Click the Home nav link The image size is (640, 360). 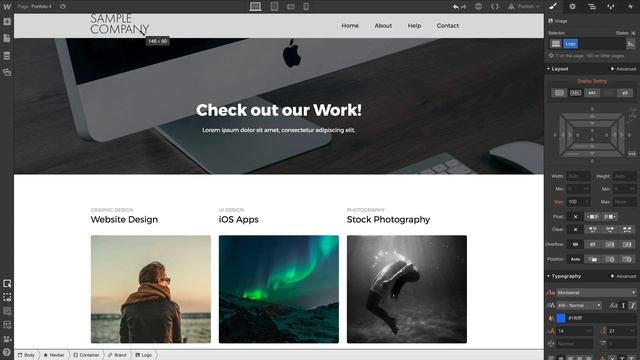click(x=350, y=26)
